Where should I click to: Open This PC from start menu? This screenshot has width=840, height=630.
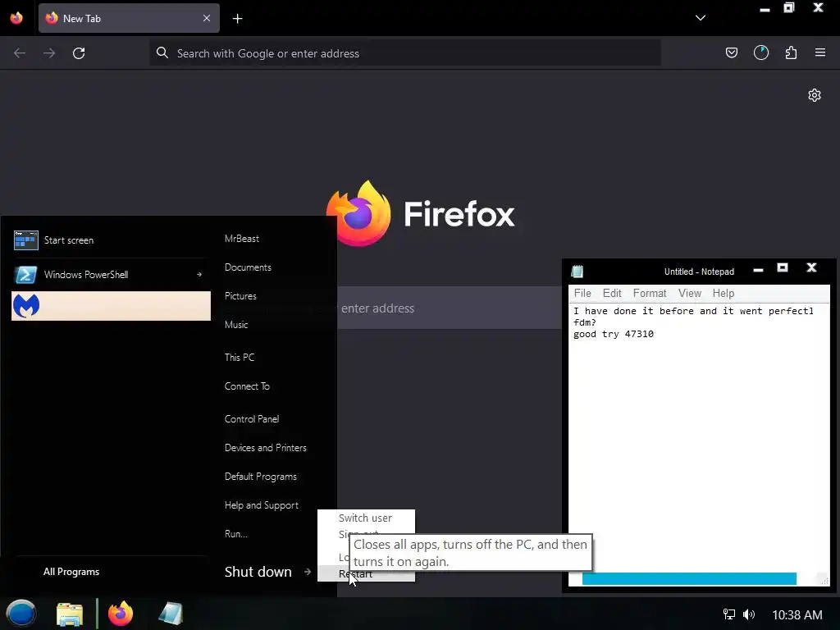pyautogui.click(x=240, y=358)
